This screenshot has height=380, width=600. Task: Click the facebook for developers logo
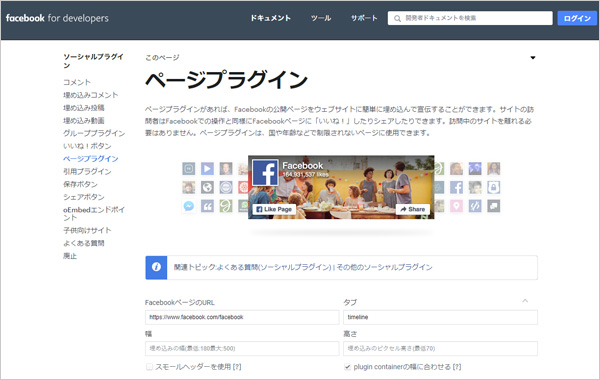[x=57, y=18]
